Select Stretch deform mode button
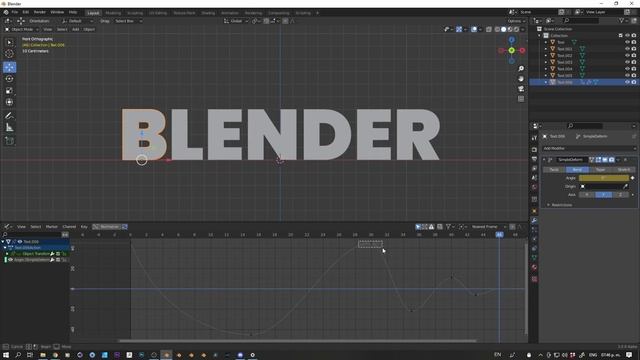The height and width of the screenshot is (360, 640). (624, 170)
